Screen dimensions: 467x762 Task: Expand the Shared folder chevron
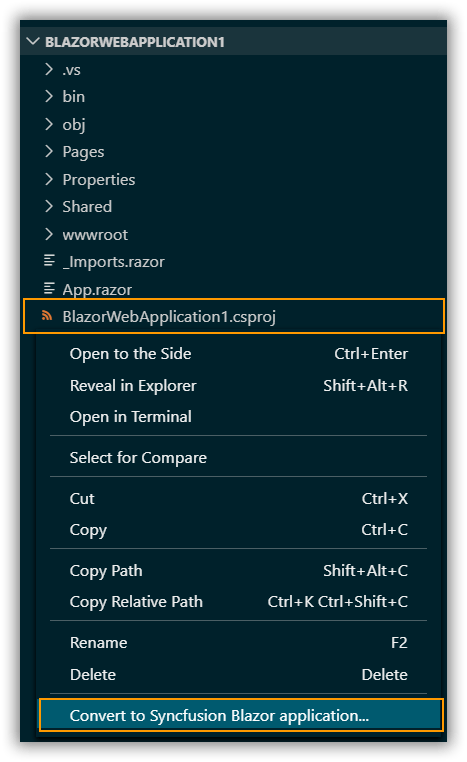49,206
